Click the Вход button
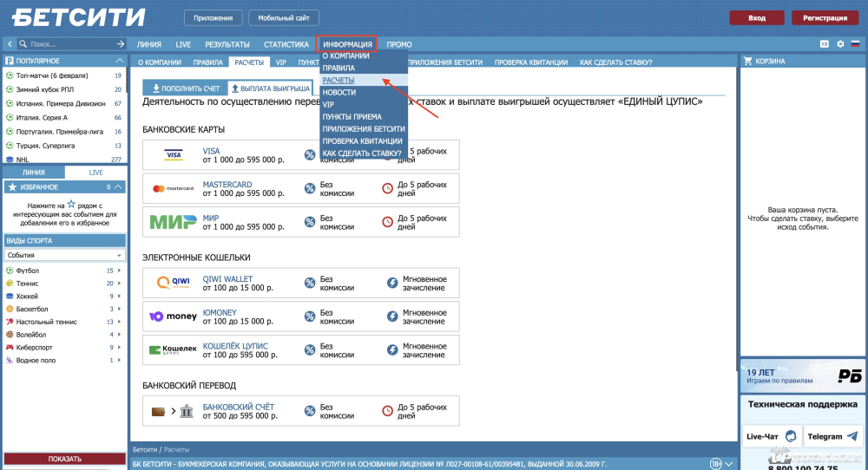 757,17
